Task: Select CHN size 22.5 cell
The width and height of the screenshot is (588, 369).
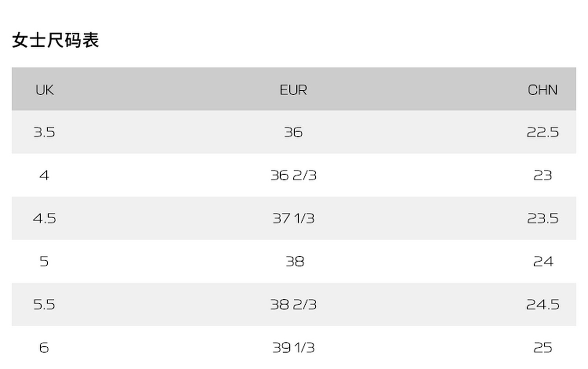Action: 543,132
